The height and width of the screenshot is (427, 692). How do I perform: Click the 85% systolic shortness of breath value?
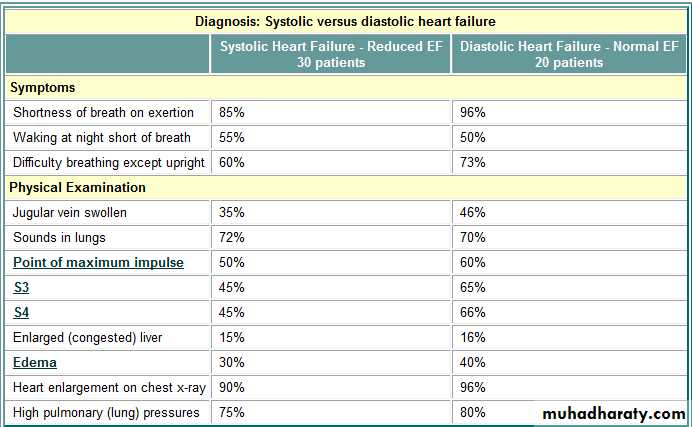coord(232,112)
